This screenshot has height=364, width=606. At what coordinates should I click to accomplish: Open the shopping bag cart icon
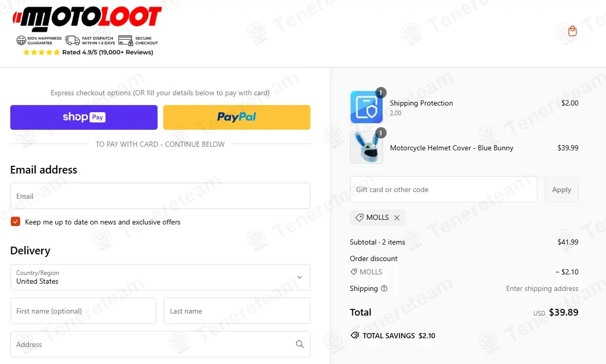click(x=573, y=31)
